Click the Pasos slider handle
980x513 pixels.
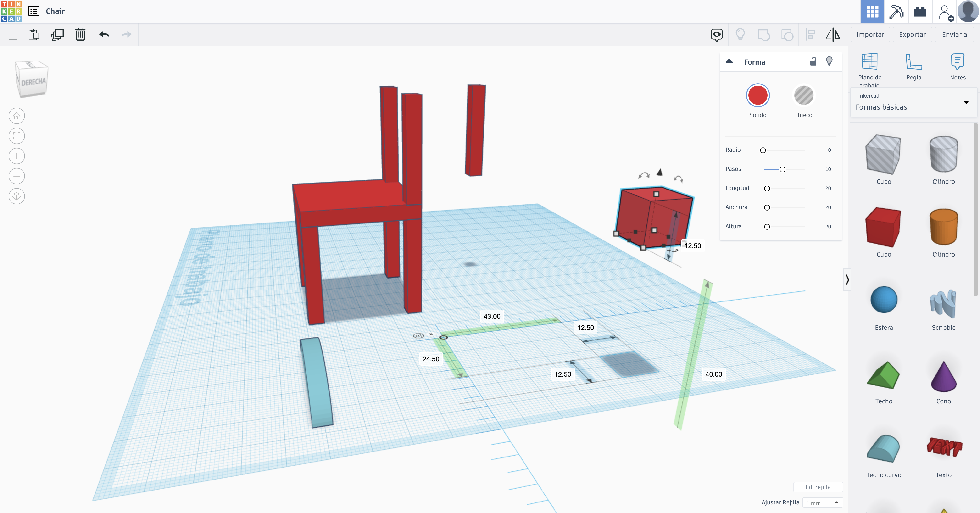[783, 169]
